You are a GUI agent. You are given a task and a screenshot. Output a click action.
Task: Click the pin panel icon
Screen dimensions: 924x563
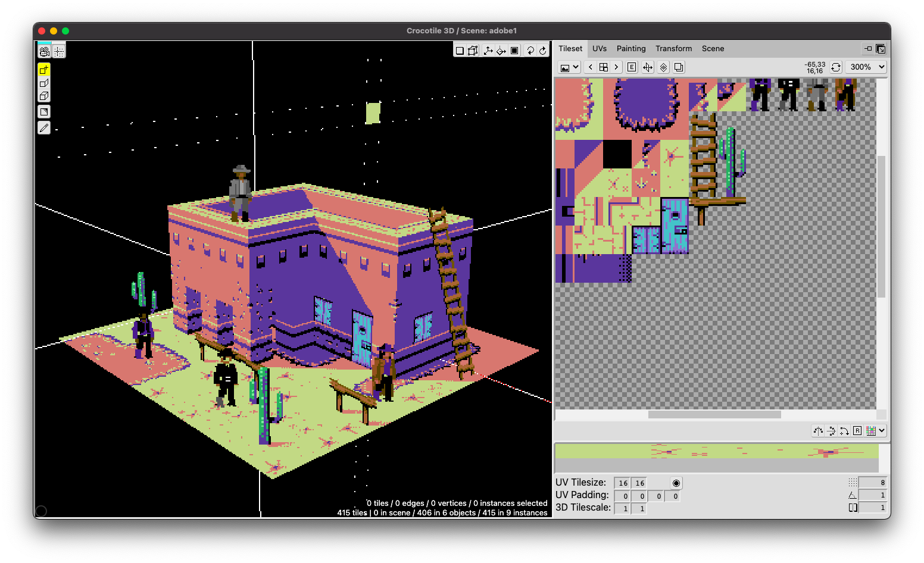click(x=868, y=49)
